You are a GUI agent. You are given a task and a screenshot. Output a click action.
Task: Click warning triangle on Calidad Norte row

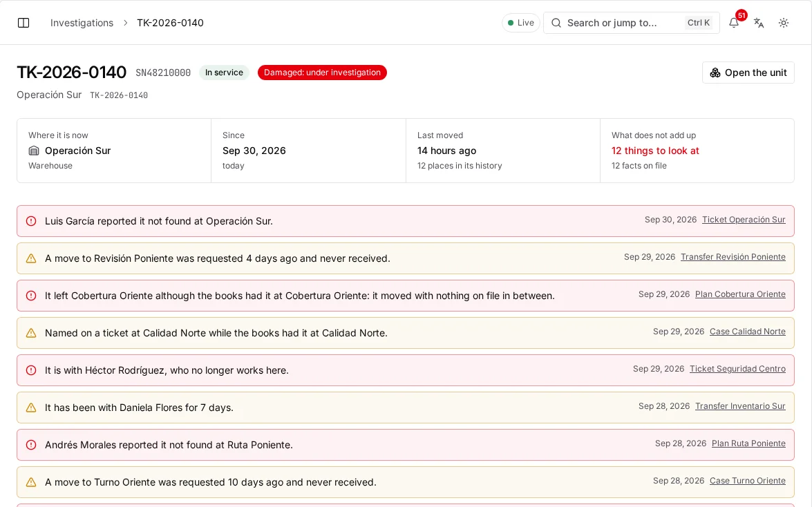[31, 333]
